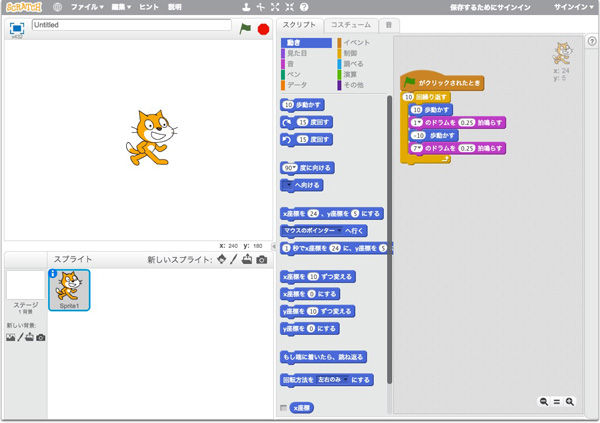The width and height of the screenshot is (600, 423).
Task: Click the block help question-mark tool
Action: coord(304,7)
